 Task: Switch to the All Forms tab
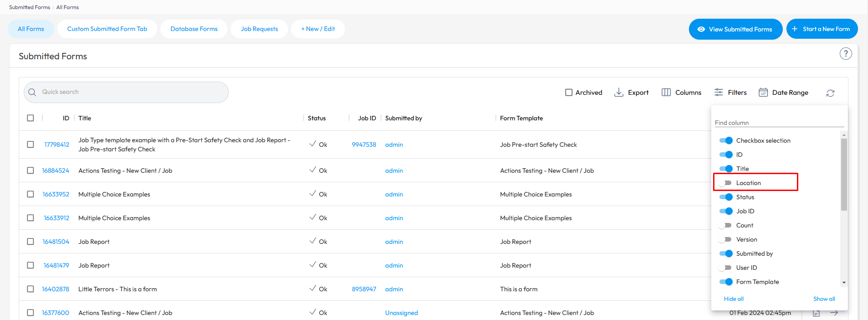(x=31, y=29)
